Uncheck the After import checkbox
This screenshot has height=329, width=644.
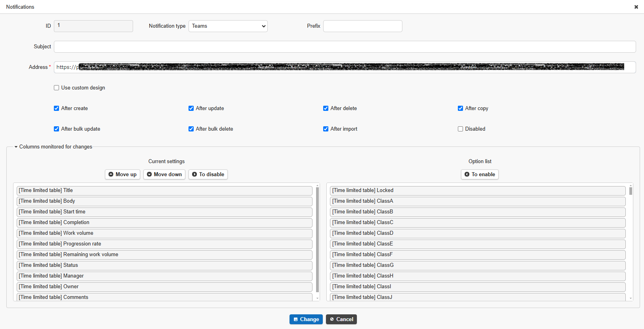[x=326, y=129]
